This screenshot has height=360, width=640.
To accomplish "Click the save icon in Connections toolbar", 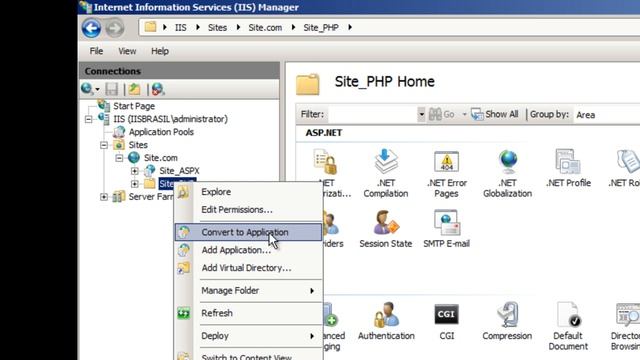I will [x=111, y=89].
